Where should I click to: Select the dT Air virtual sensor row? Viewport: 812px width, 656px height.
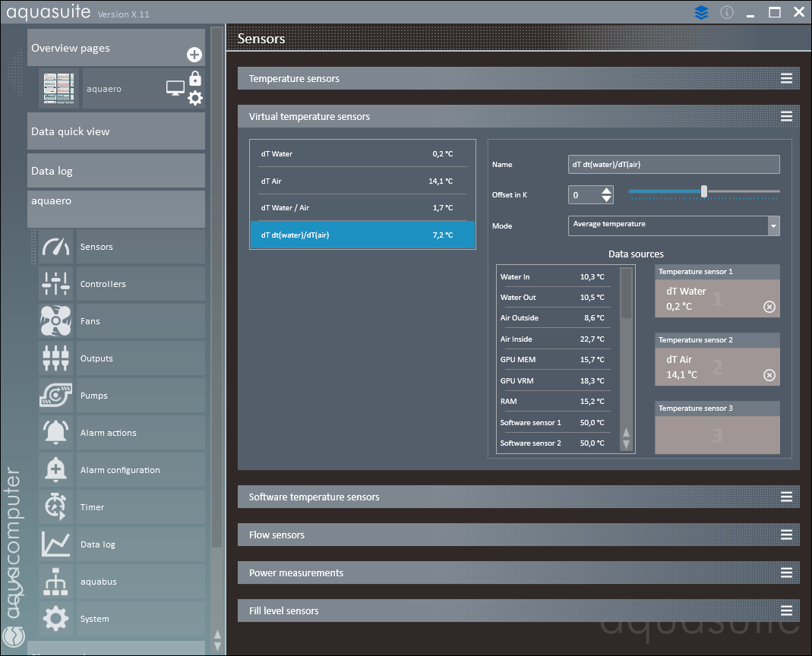coord(362,181)
